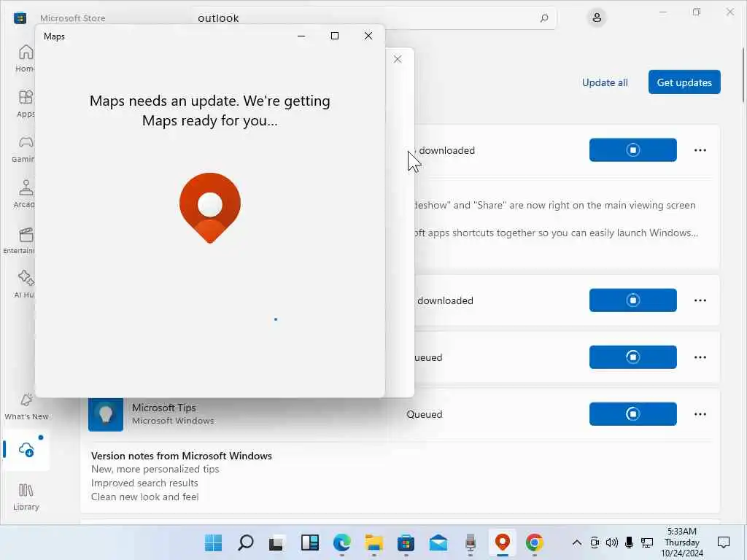
Task: Stop the Microsoft Tips queued update
Action: (x=632, y=414)
